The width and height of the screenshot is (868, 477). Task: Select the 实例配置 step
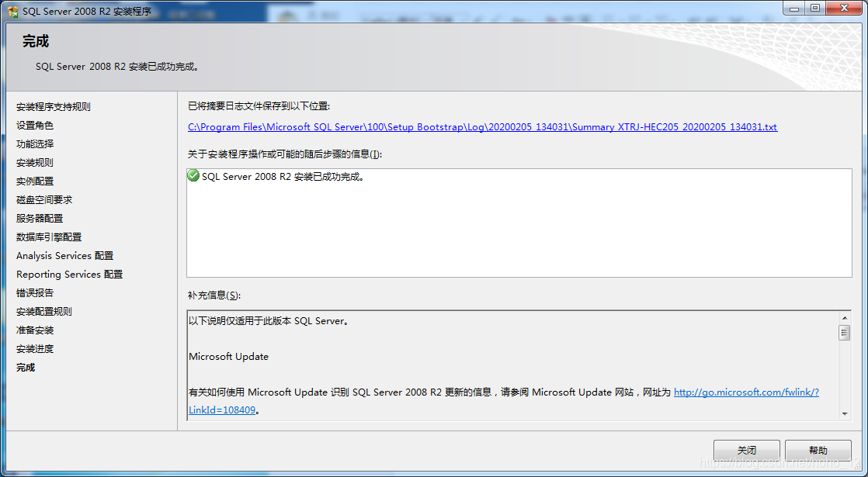click(35, 181)
